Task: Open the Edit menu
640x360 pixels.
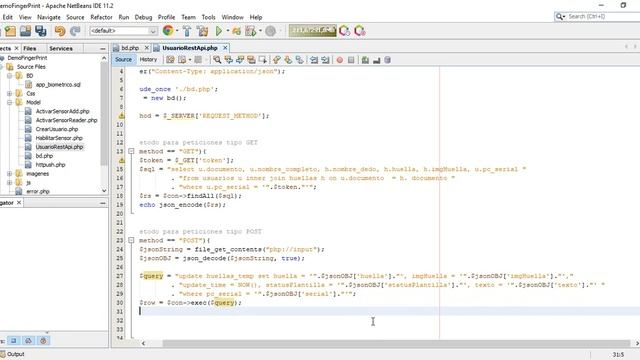Action: click(8, 17)
